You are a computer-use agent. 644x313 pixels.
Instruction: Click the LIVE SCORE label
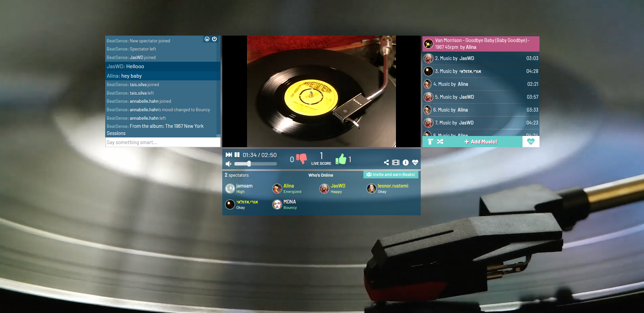coord(321,163)
